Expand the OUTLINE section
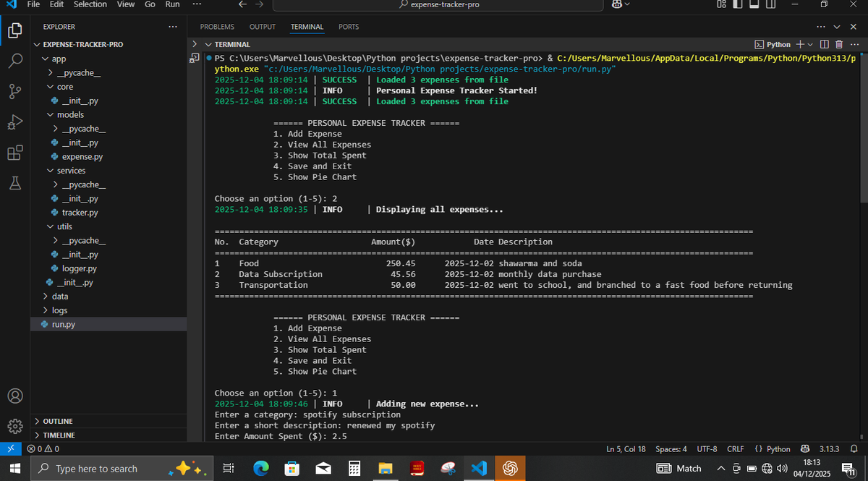Screen dimensions: 868x481 tap(109, 421)
